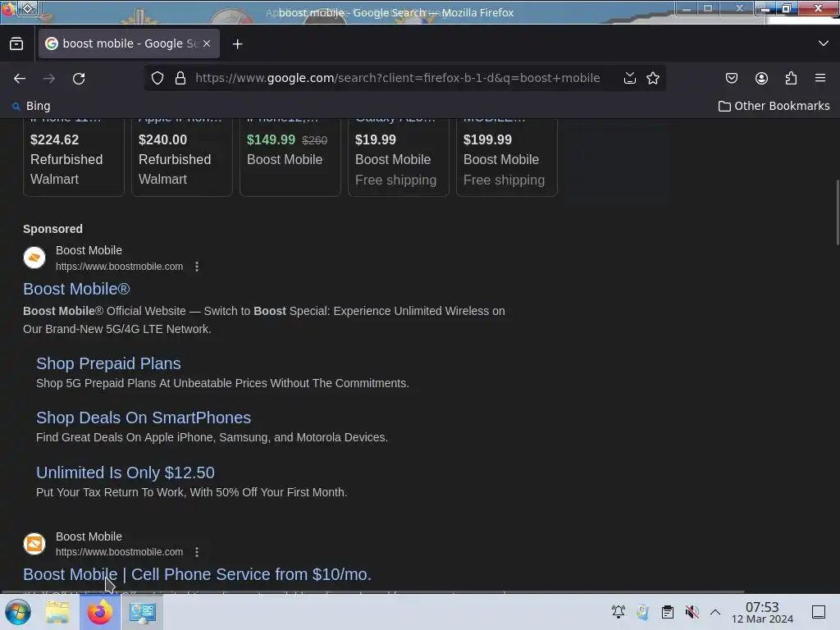Open the Firefox account icon
Screen dimensions: 840x630
point(761,78)
